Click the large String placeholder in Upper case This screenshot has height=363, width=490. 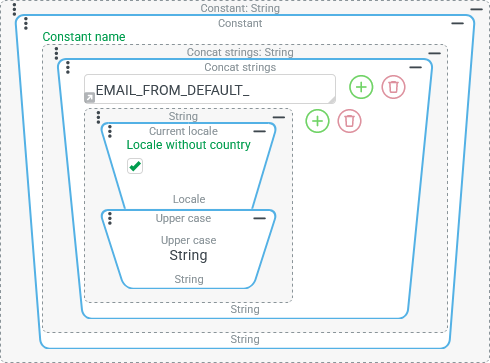click(188, 255)
